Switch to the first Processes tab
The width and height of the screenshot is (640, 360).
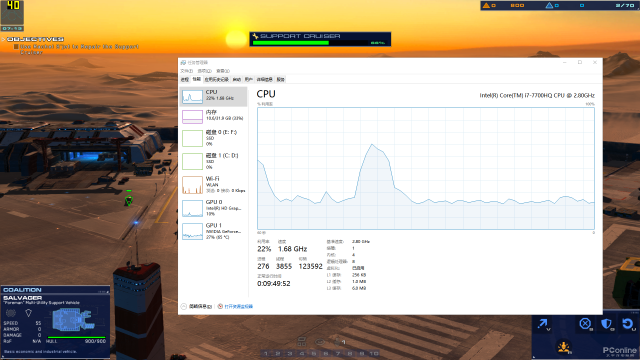pyautogui.click(x=185, y=80)
